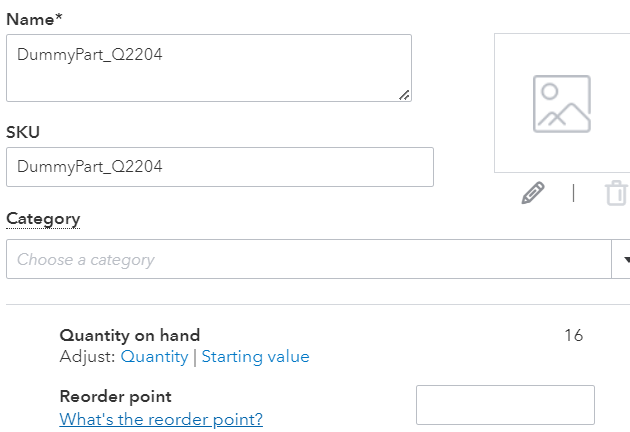Click the dotted-underlined Category label
Viewport: 630px width, 432px height.
coord(43,218)
